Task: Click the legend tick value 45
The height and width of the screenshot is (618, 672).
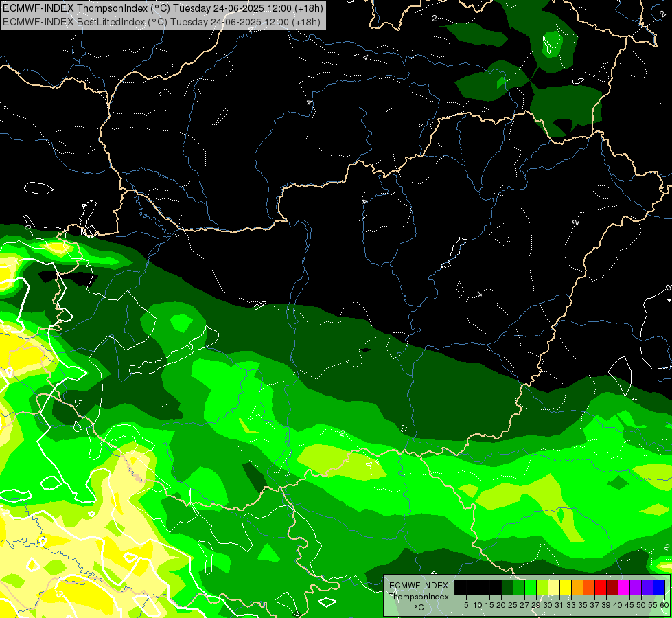Action: [629, 605]
